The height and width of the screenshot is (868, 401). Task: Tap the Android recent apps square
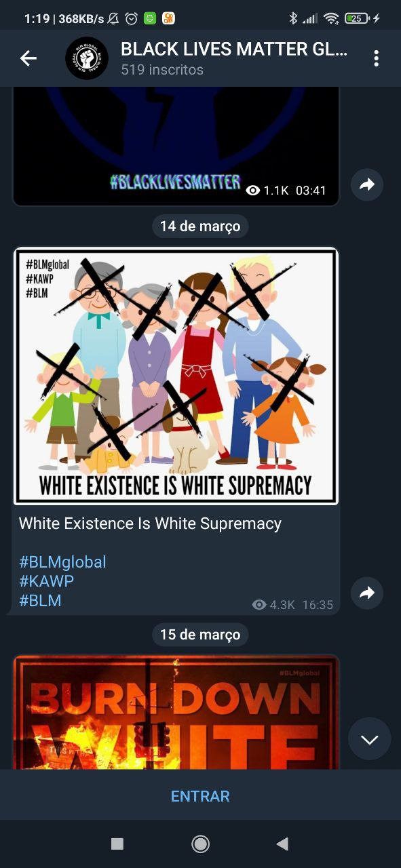[x=117, y=844]
